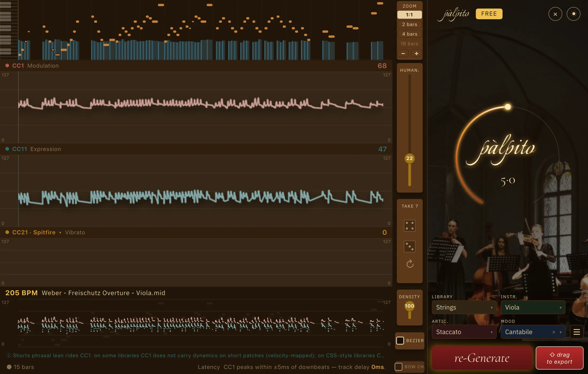The width and height of the screenshot is (588, 374).
Task: Click the re-Generate button
Action: [482, 358]
